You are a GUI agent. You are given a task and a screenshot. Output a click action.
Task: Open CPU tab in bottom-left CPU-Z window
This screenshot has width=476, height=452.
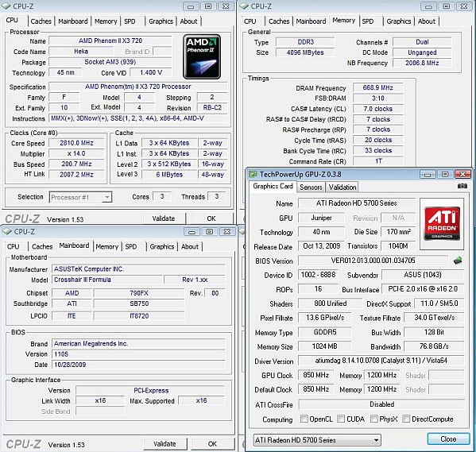tap(14, 246)
